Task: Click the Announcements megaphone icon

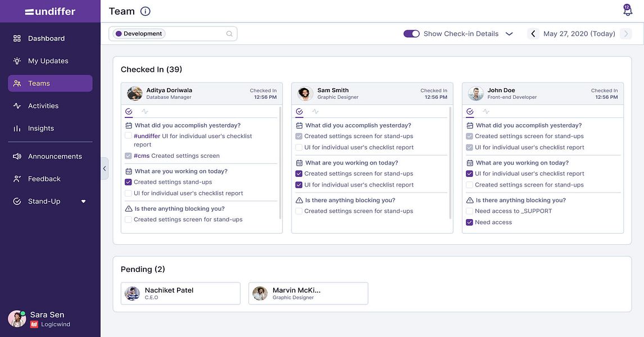Action: [17, 156]
